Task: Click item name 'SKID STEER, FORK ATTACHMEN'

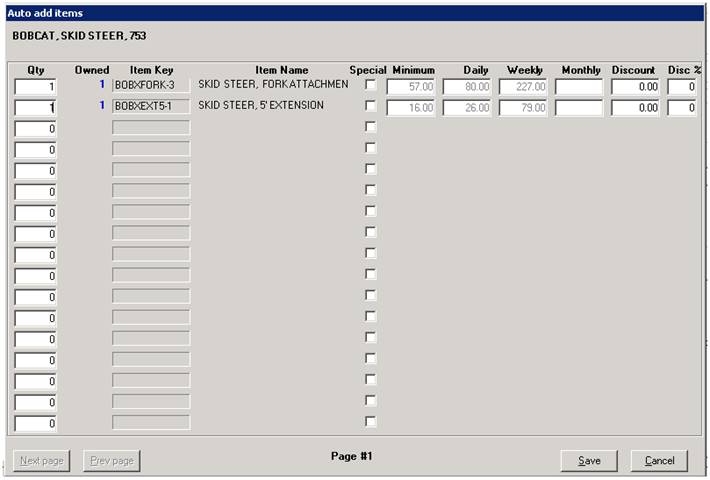Action: [x=273, y=84]
